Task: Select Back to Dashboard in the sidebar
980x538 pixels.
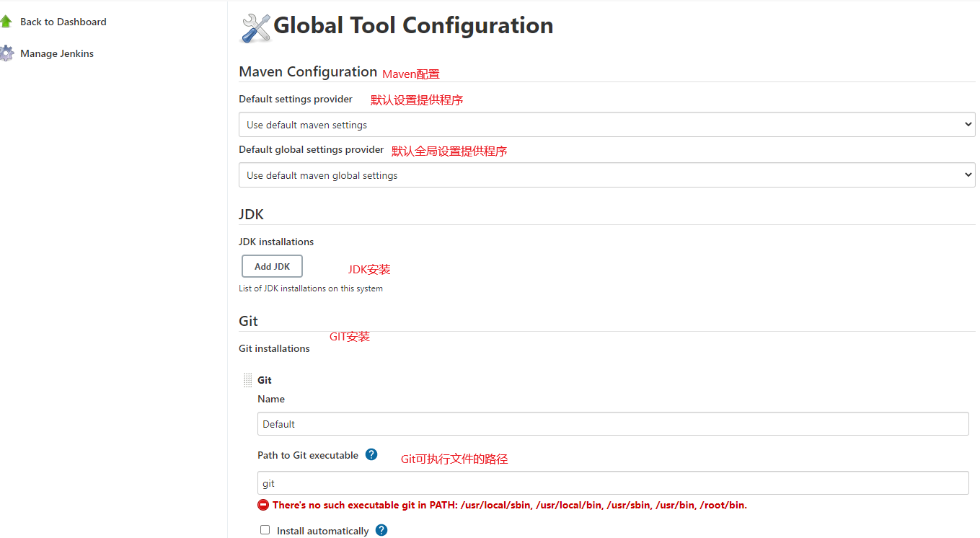Action: (63, 22)
